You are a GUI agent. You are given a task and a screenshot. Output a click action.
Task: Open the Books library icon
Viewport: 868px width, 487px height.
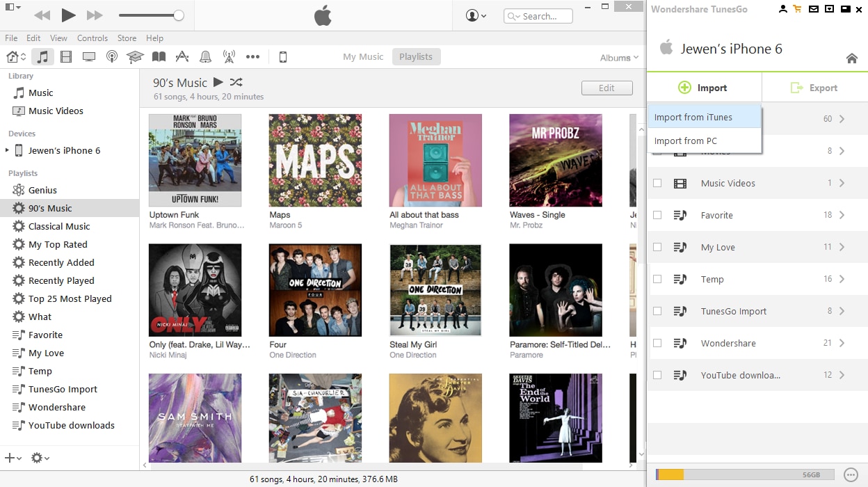coord(159,57)
